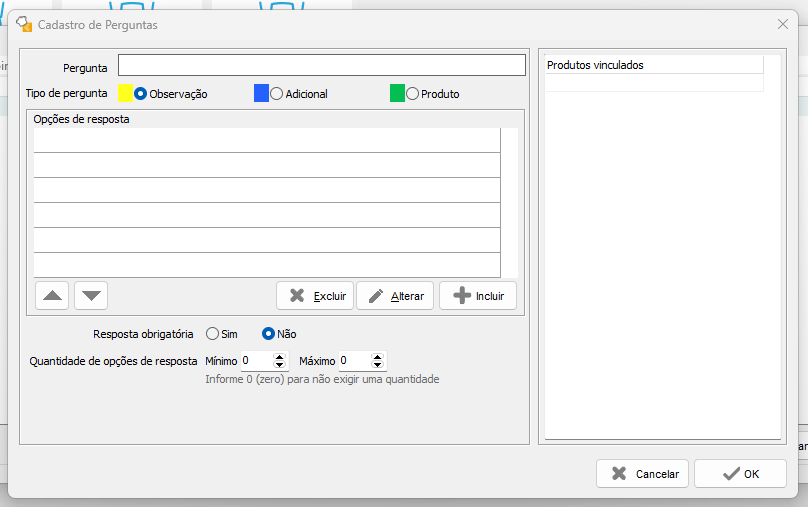Select the Adicional question type

pos(277,94)
